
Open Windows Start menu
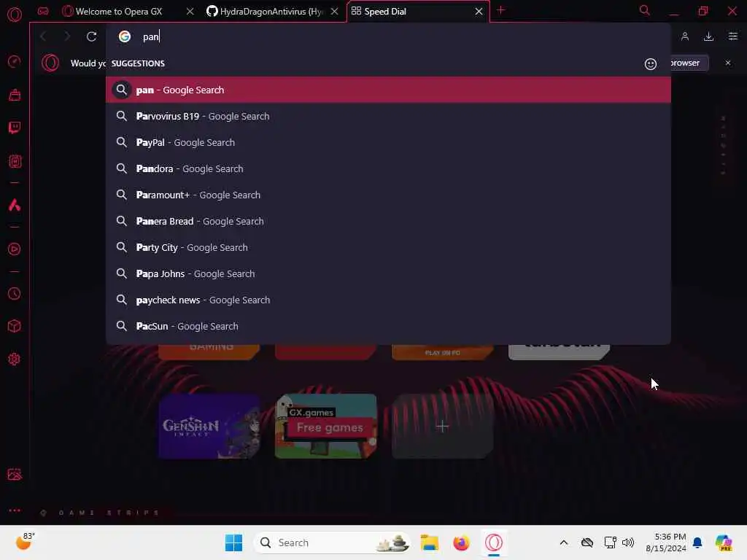pyautogui.click(x=233, y=542)
